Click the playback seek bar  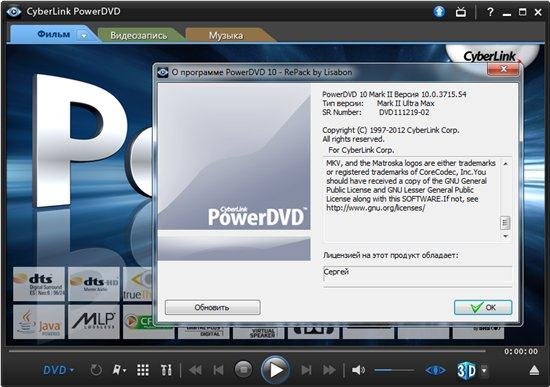coord(247,351)
